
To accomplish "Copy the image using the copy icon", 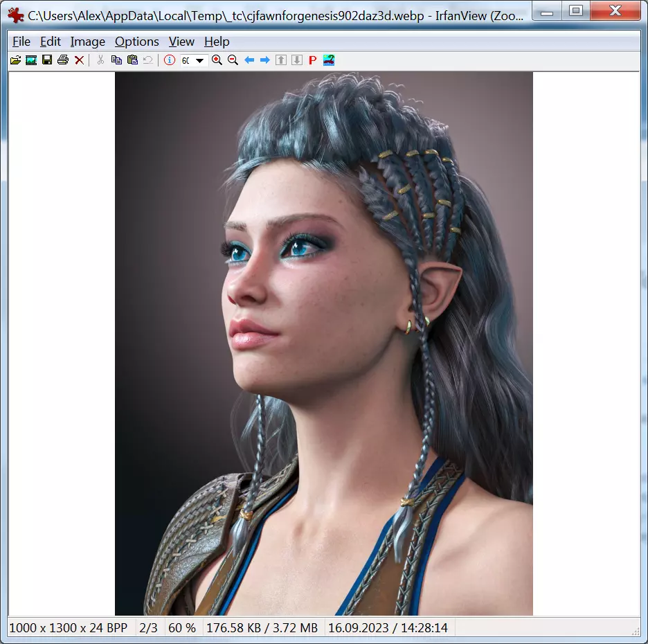I will click(x=116, y=60).
